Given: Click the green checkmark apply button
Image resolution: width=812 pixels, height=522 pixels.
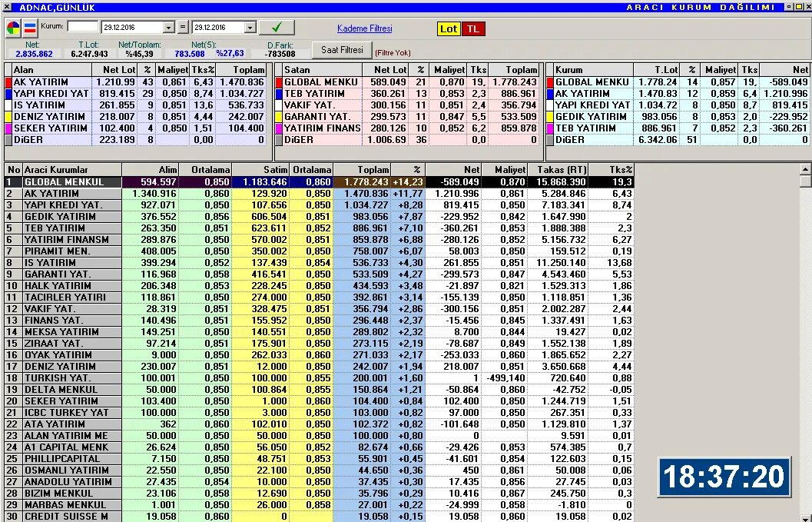Looking at the screenshot, I should [x=277, y=27].
